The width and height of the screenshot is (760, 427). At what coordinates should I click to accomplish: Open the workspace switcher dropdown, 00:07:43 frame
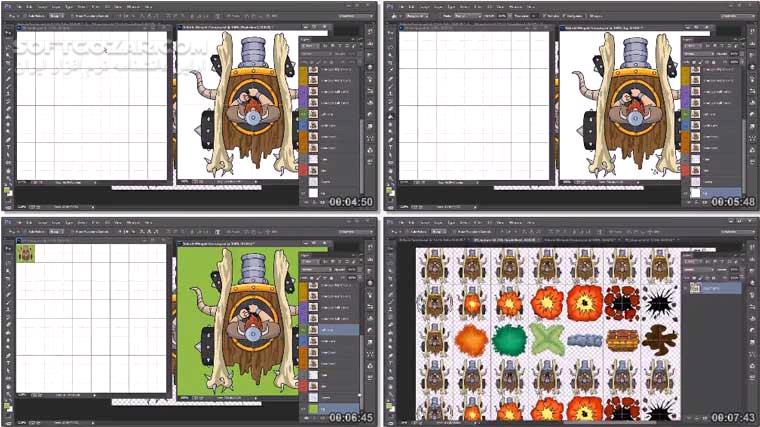(x=740, y=232)
